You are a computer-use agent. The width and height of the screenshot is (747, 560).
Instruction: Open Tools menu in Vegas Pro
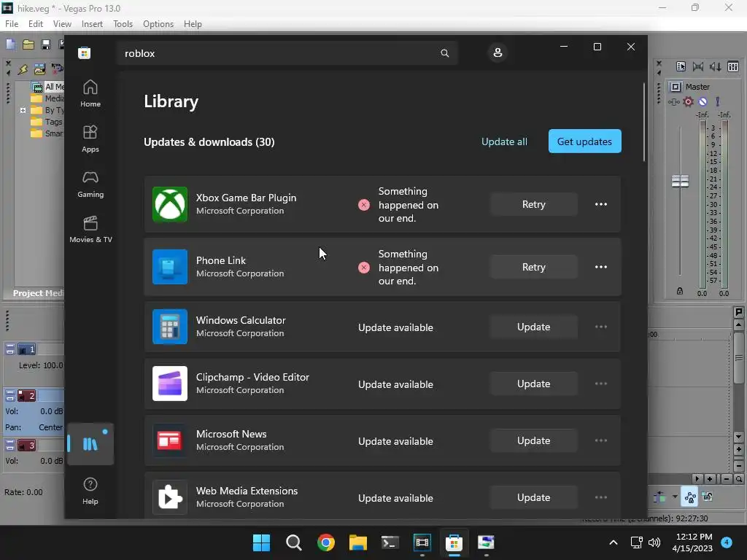click(x=123, y=24)
